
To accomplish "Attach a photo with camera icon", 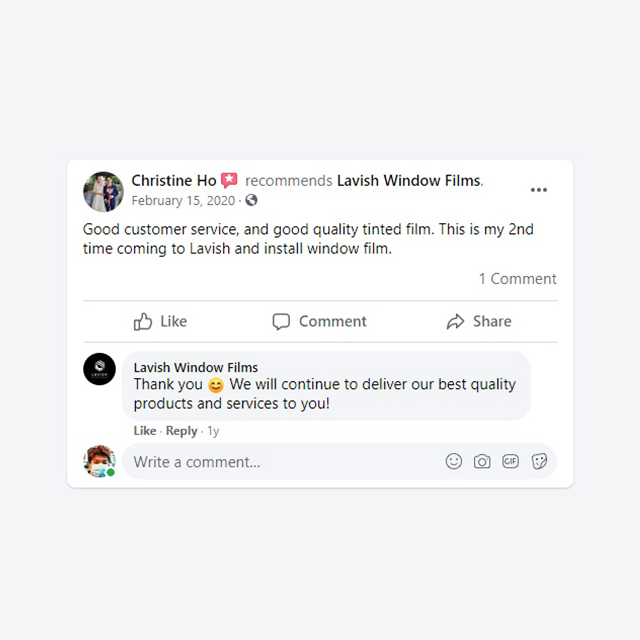I will (x=482, y=461).
